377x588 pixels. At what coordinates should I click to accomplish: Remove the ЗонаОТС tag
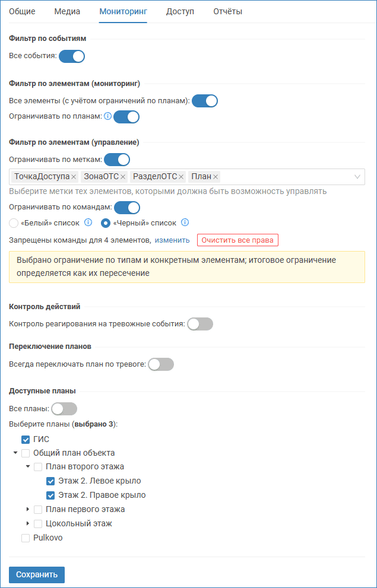coord(123,177)
